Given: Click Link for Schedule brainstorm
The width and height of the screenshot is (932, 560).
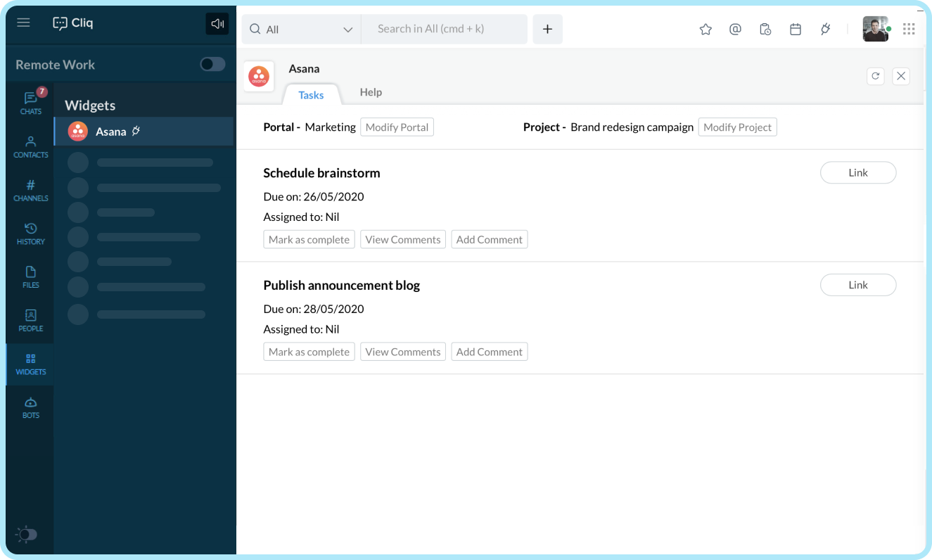Looking at the screenshot, I should (x=858, y=172).
